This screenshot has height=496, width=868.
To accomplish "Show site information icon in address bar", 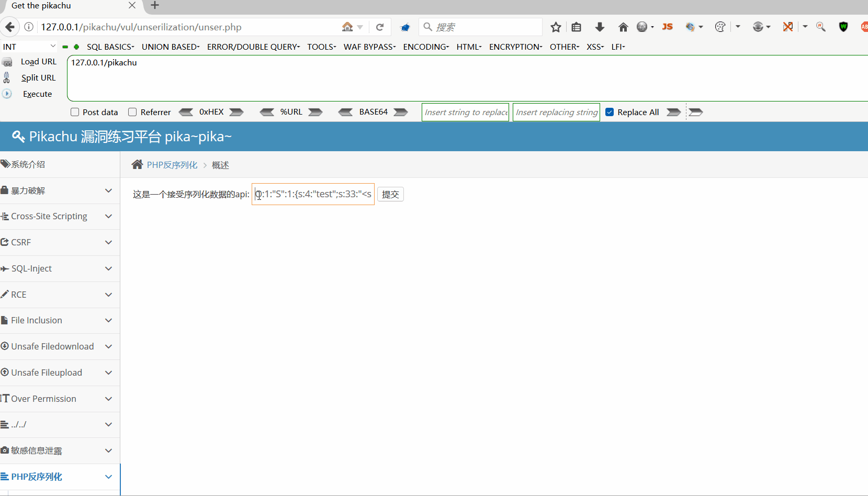I will 29,27.
